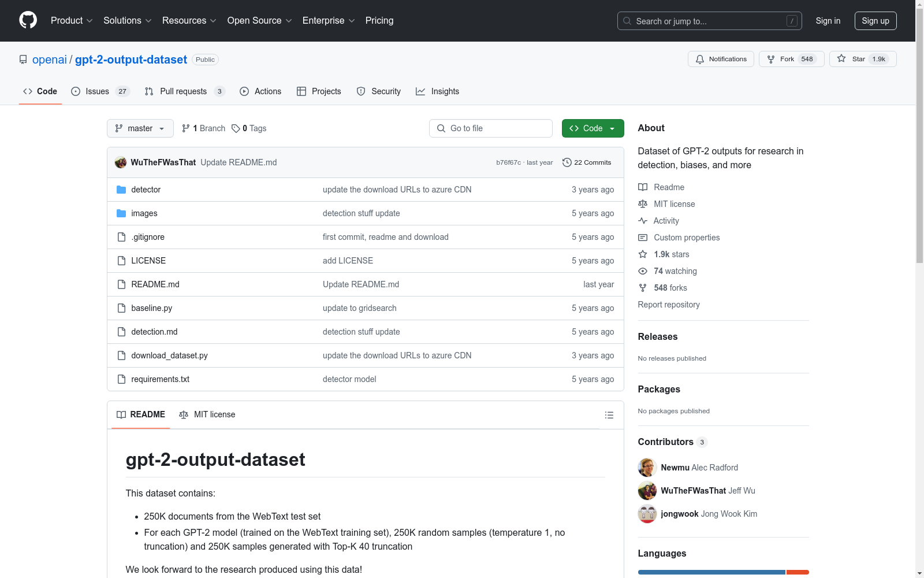Click the download_dataset.py file icon
Screen dimensions: 924x578
(x=121, y=355)
